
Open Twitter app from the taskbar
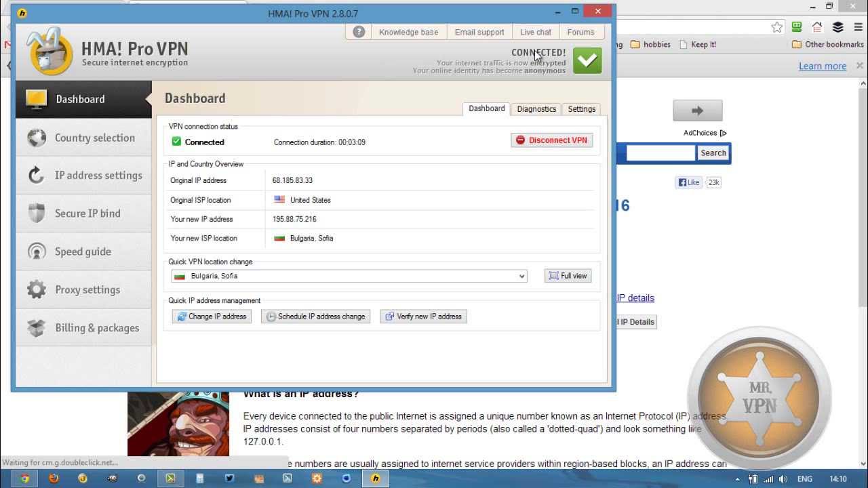(229, 479)
